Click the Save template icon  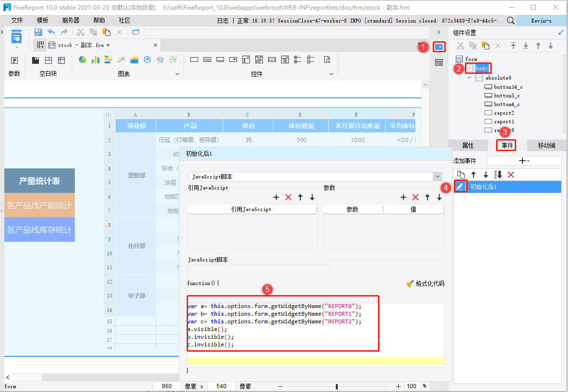[38, 32]
